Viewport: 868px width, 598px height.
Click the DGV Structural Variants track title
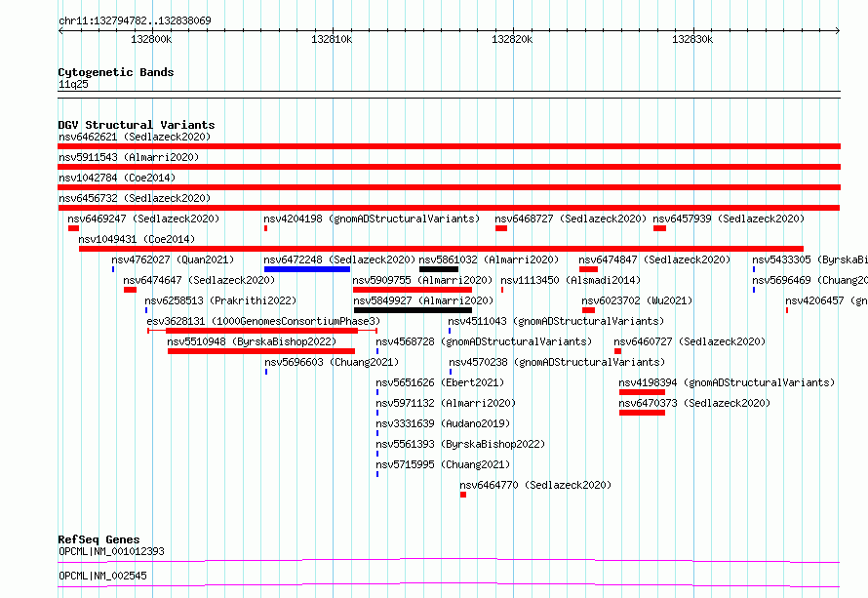[137, 125]
